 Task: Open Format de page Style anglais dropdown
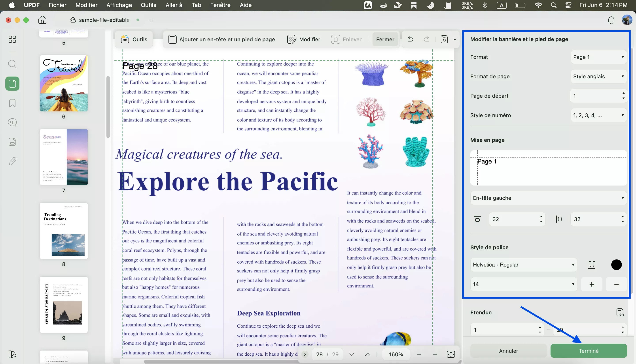pyautogui.click(x=599, y=77)
